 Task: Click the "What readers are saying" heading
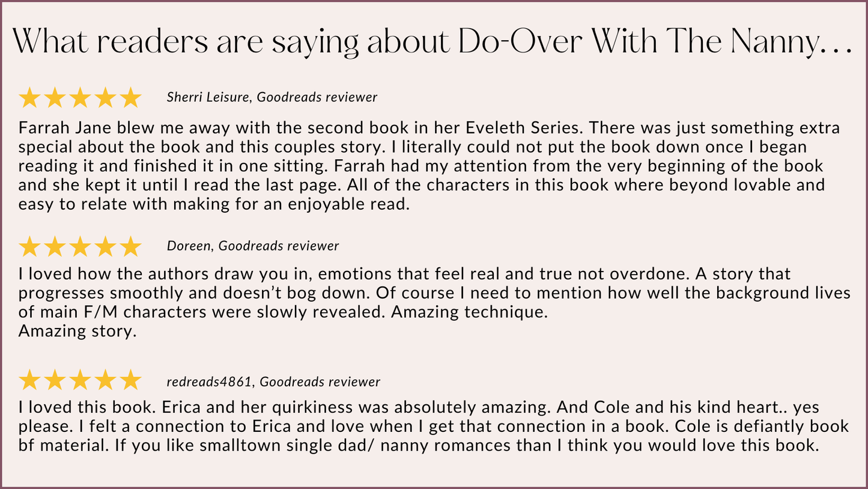(x=432, y=40)
